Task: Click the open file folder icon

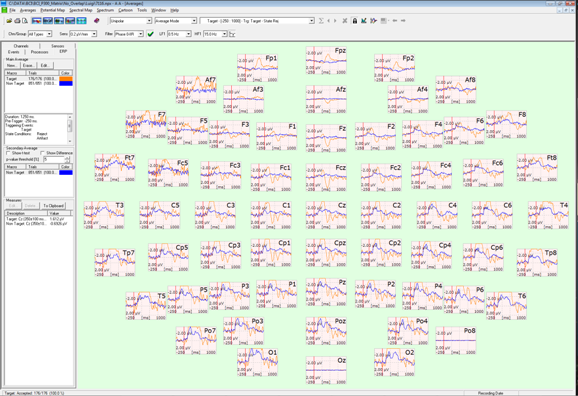Action: tap(9, 21)
